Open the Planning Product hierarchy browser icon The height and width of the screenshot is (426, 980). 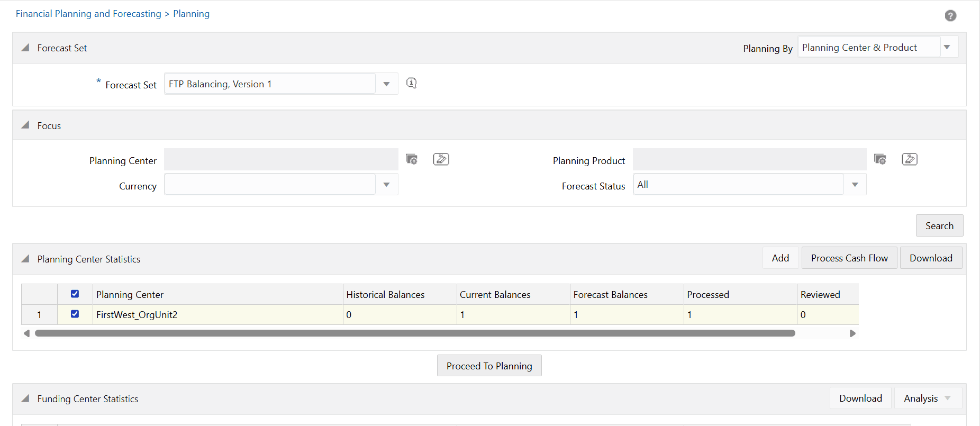pyautogui.click(x=880, y=159)
